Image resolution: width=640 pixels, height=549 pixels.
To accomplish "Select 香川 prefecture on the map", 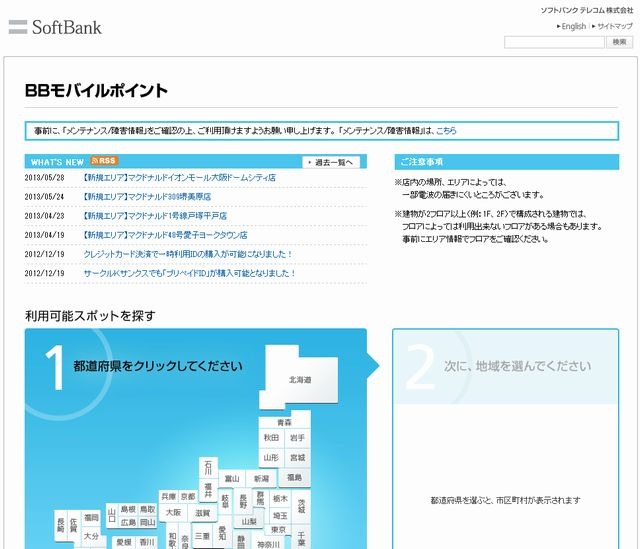I will (x=147, y=542).
